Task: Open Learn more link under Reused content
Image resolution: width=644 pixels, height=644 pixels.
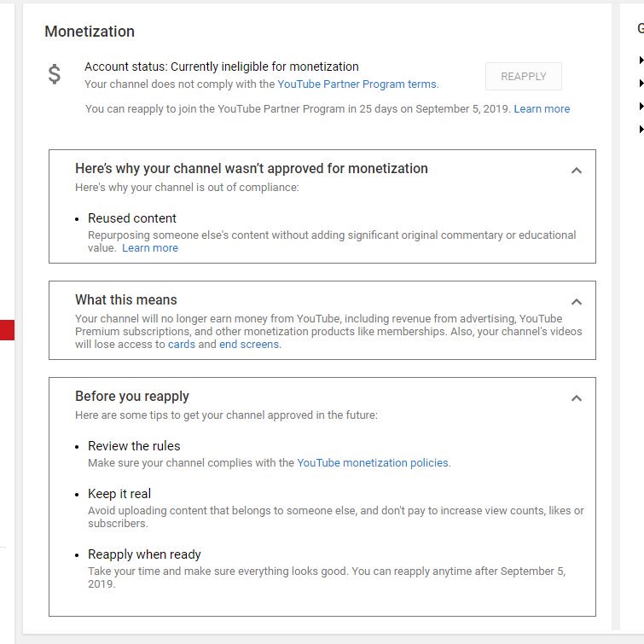Action: coord(150,248)
